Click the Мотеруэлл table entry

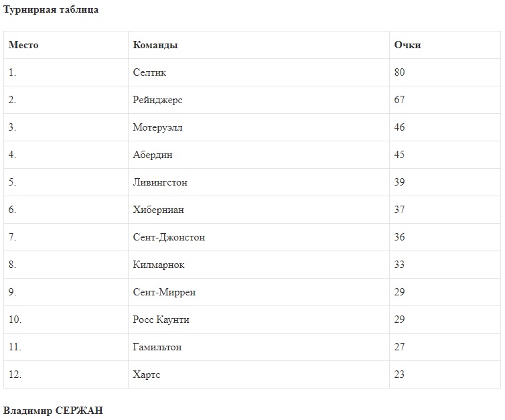coord(157,127)
